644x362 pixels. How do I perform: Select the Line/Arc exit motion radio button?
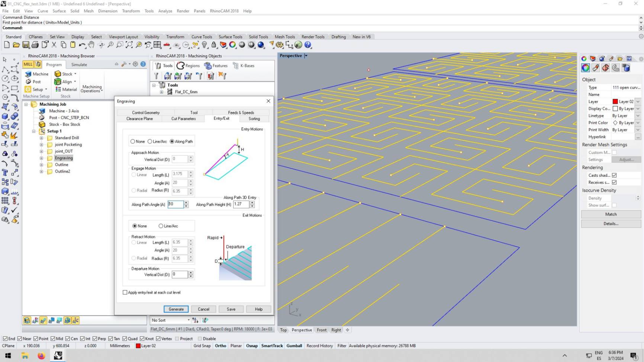[161, 226]
